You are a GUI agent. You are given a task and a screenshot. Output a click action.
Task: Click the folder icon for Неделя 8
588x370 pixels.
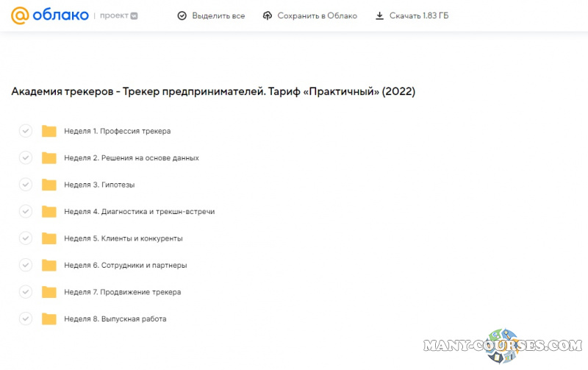(49, 319)
